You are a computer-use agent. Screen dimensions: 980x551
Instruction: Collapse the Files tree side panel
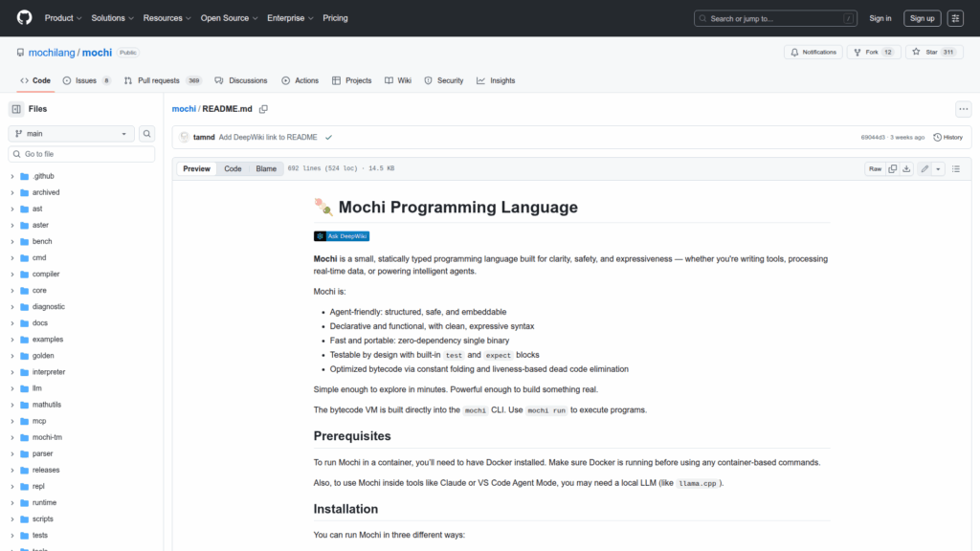[16, 109]
